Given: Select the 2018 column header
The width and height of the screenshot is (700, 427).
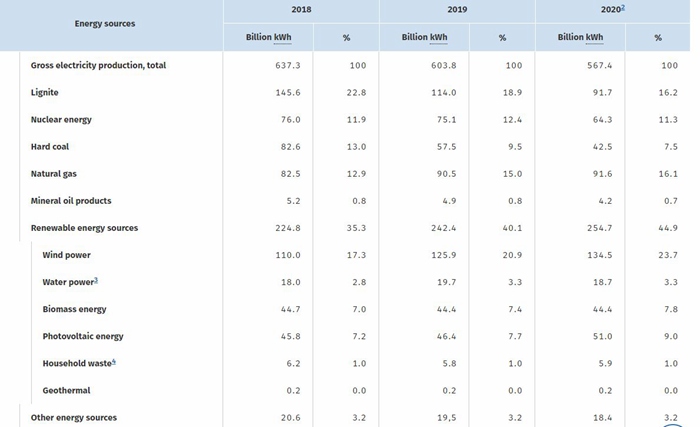Looking at the screenshot, I should tap(301, 9).
